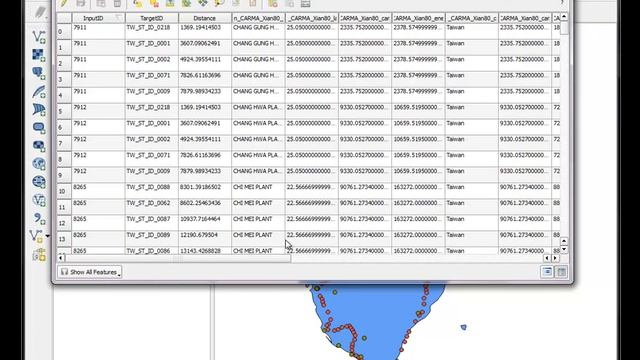The height and width of the screenshot is (360, 640).
Task: Click Distance cell 7826.61163696 in row 3
Action: (x=204, y=79)
